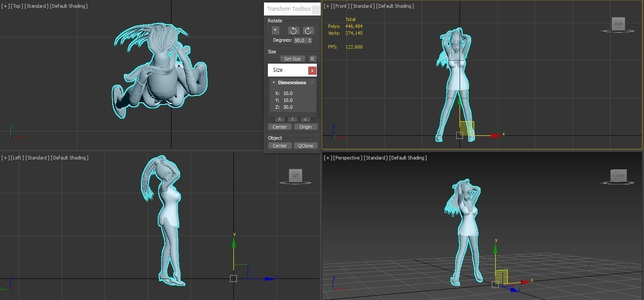The height and width of the screenshot is (300, 644).
Task: Click the FRONT ViewCube face
Action: click(618, 24)
